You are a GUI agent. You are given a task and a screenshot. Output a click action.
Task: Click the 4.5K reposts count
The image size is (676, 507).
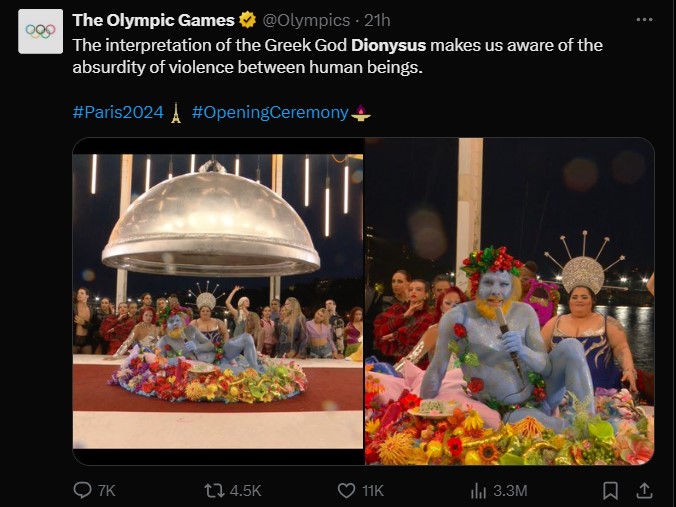[x=245, y=490]
